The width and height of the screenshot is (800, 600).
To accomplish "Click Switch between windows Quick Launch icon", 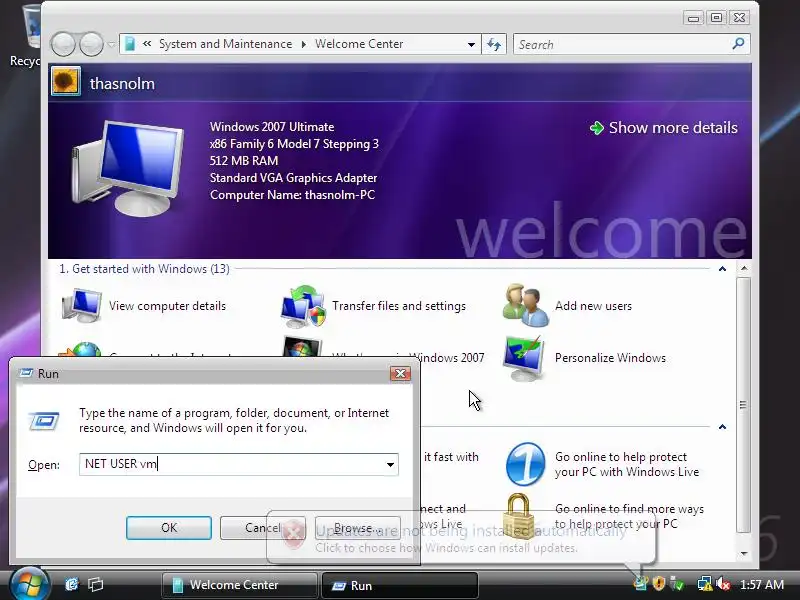I will (x=95, y=584).
